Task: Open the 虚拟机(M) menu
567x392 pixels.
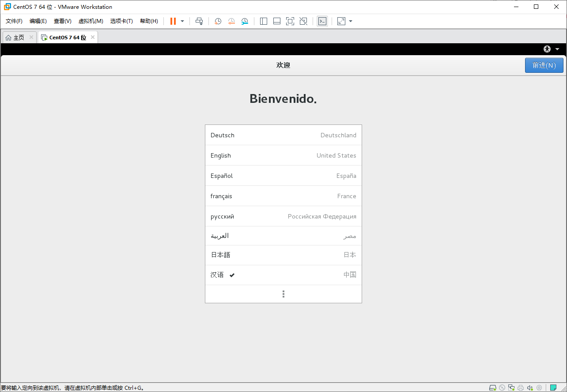Action: pyautogui.click(x=91, y=21)
